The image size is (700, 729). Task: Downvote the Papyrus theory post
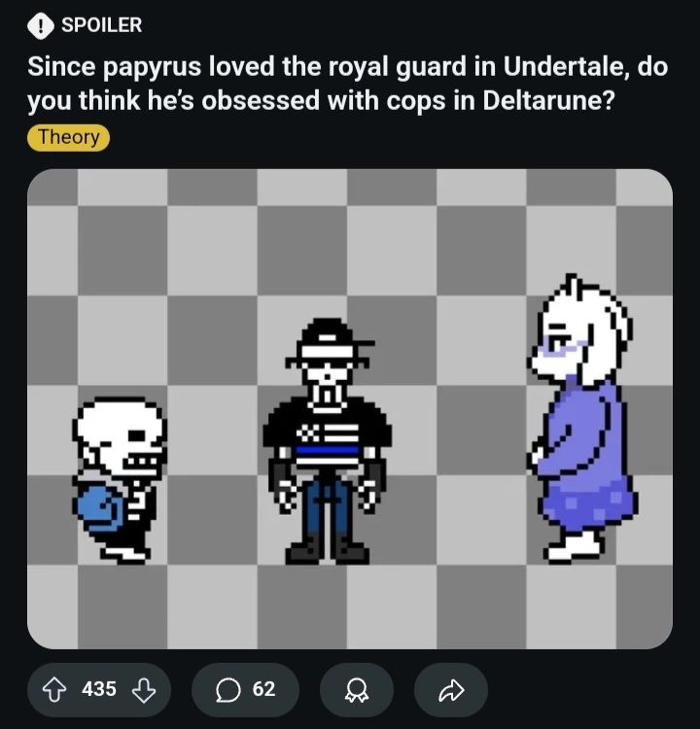pyautogui.click(x=143, y=690)
